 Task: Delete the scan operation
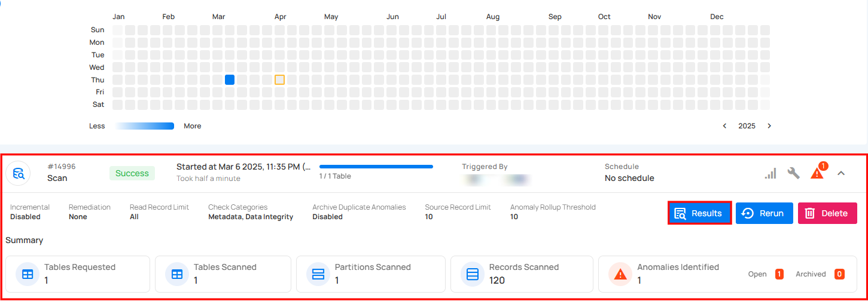click(827, 213)
